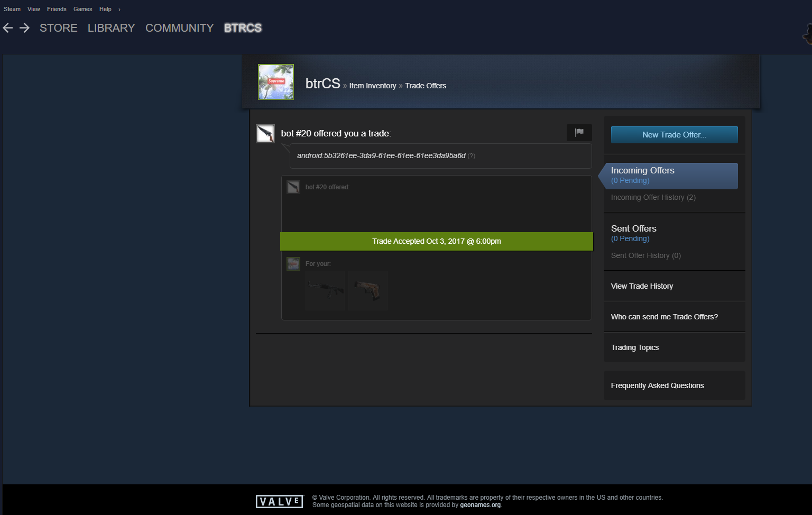The image size is (812, 515).
Task: Open geonames.org link in footer
Action: pos(480,505)
